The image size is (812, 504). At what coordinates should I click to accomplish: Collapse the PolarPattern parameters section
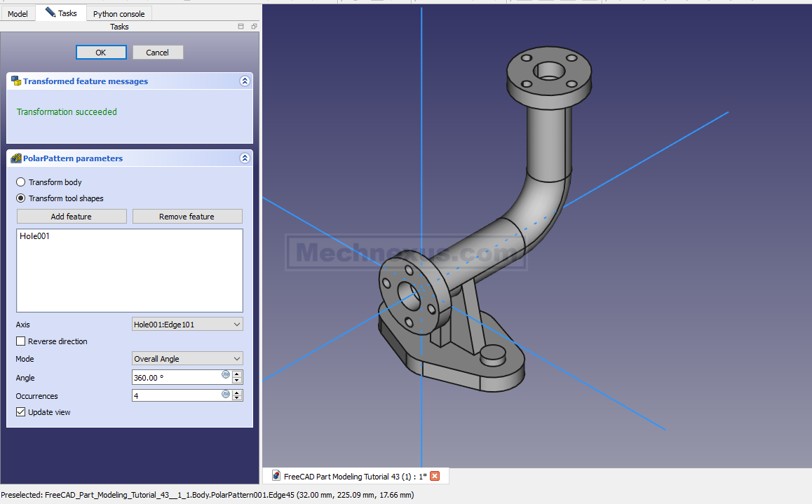(x=245, y=158)
